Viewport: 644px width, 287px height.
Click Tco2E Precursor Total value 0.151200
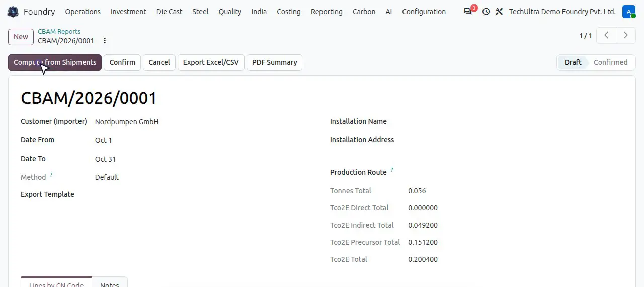(x=423, y=242)
